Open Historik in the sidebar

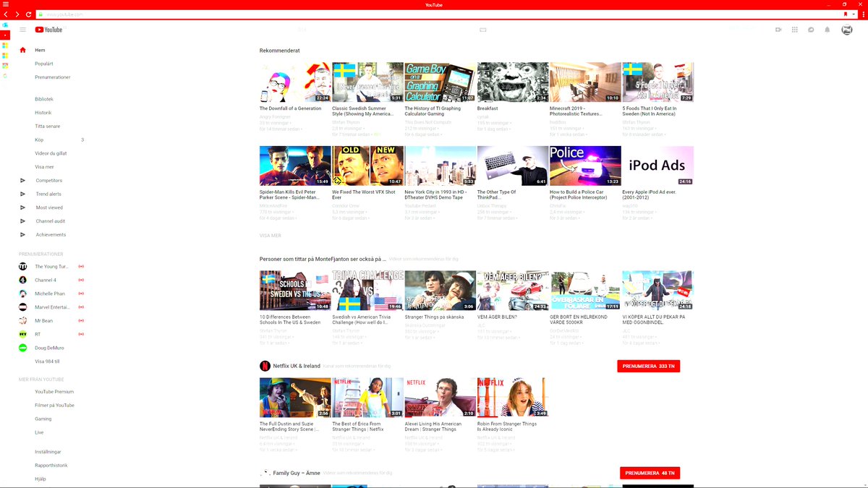point(43,113)
